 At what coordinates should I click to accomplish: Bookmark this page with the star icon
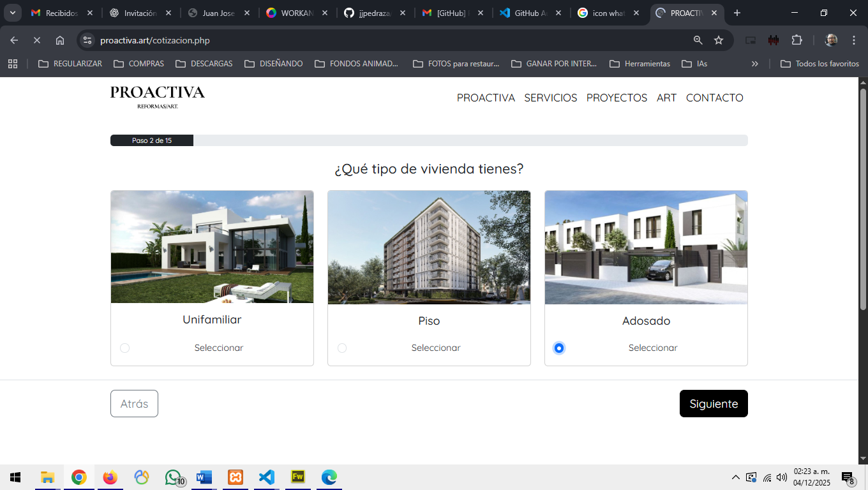719,40
